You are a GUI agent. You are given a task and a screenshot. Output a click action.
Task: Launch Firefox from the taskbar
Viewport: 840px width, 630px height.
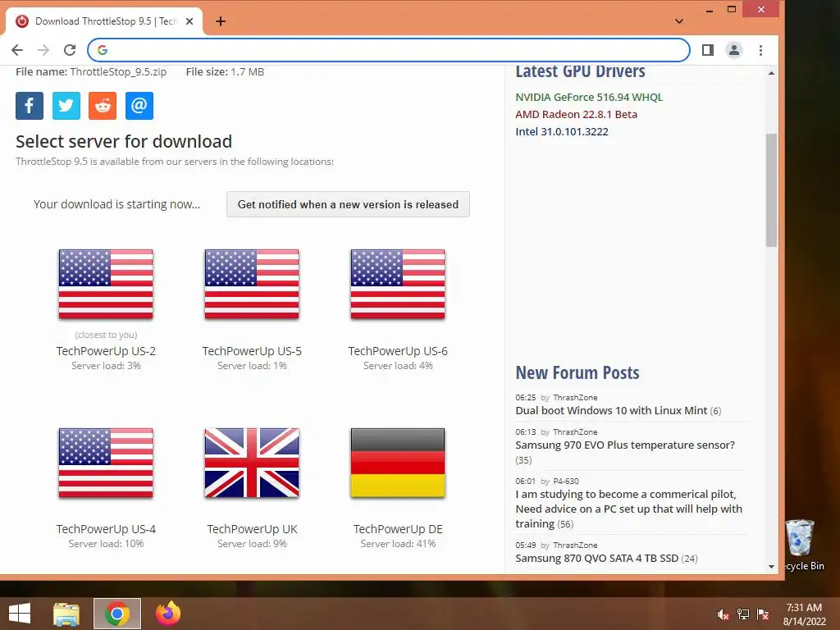[167, 614]
